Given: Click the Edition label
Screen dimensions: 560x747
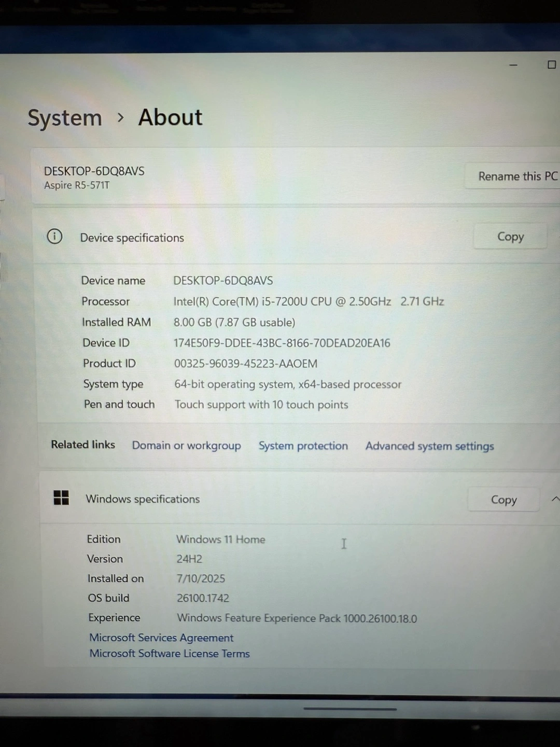Looking at the screenshot, I should point(104,539).
